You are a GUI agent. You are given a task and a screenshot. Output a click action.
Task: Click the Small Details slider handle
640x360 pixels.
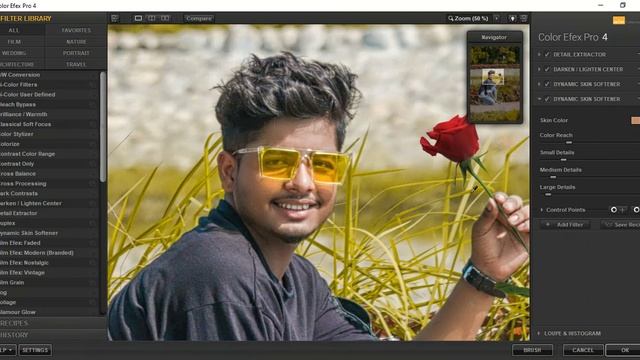(x=564, y=160)
